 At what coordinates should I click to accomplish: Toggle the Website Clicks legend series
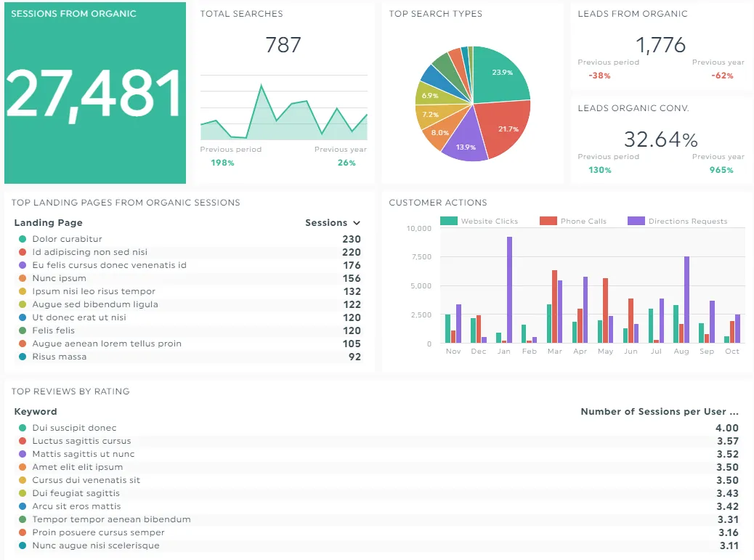click(480, 221)
